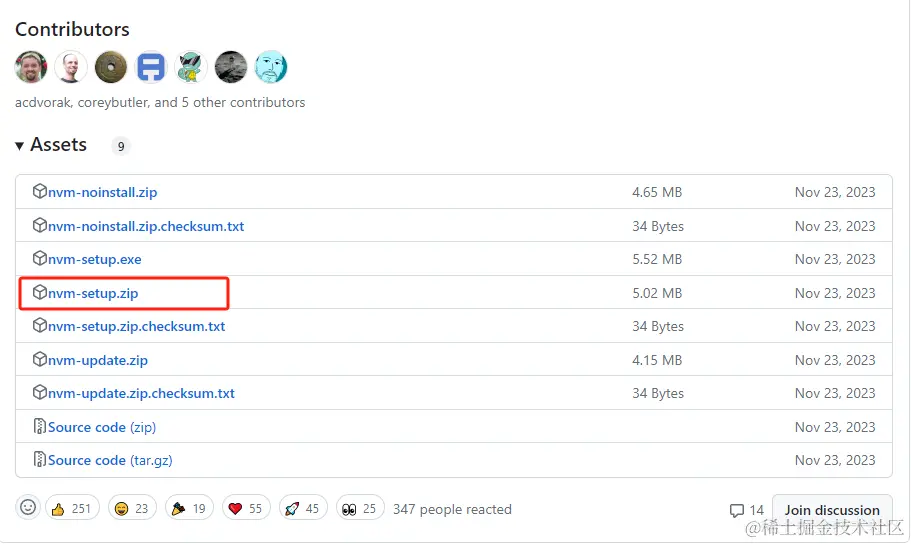This screenshot has width=911, height=544.
Task: Download nvm-update.zip.checksum.txt
Action: click(141, 393)
